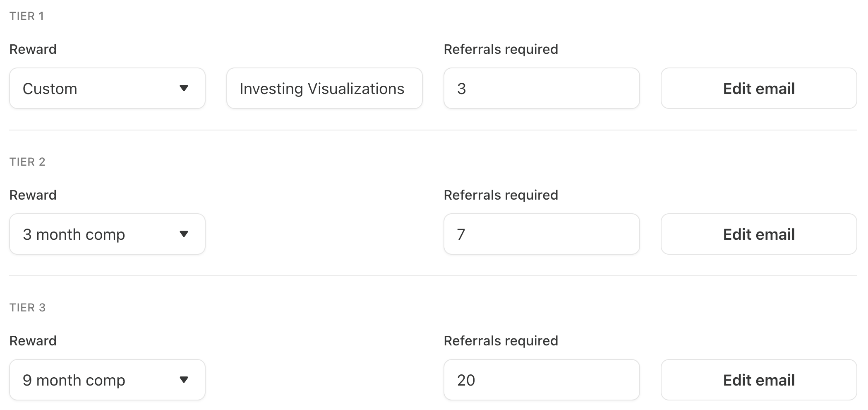This screenshot has width=868, height=410.
Task: Edit email for the Tier 2 reward
Action: tap(759, 234)
